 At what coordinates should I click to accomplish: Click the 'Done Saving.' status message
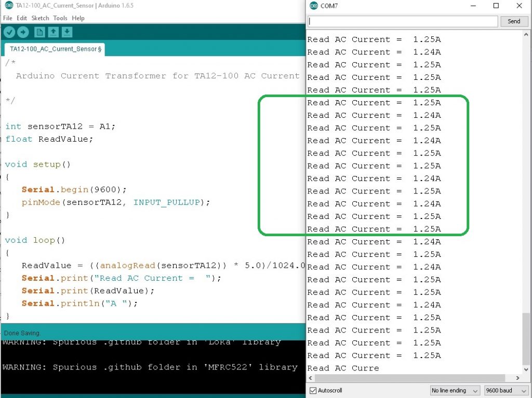[22, 333]
